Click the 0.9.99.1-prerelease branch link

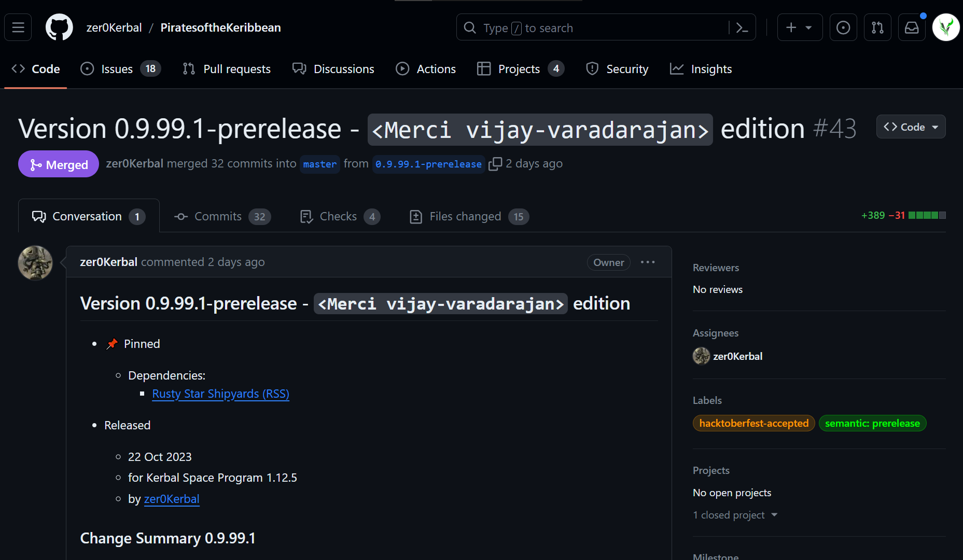pos(428,164)
